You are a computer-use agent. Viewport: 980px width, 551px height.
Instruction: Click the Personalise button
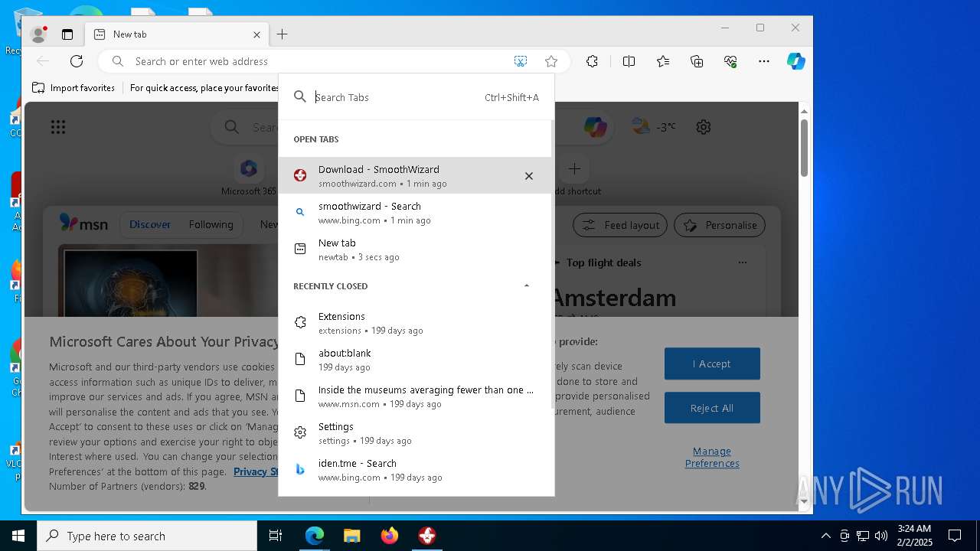tap(720, 225)
